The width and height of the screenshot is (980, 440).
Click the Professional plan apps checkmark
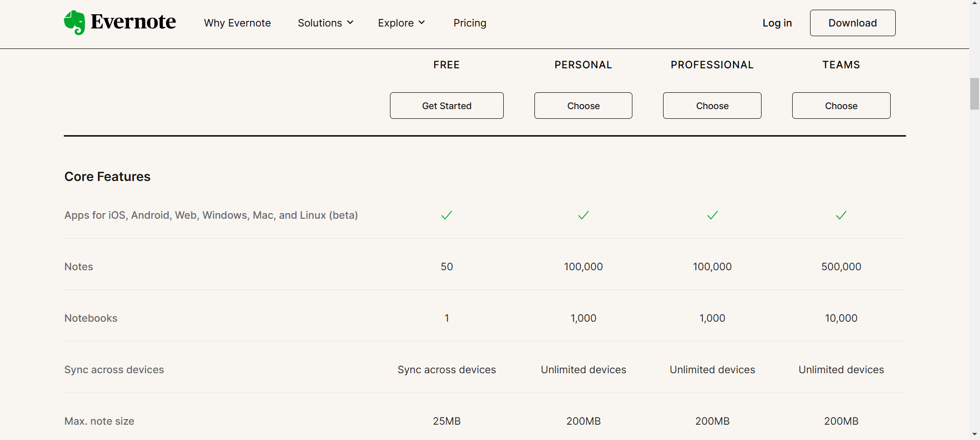coord(713,215)
